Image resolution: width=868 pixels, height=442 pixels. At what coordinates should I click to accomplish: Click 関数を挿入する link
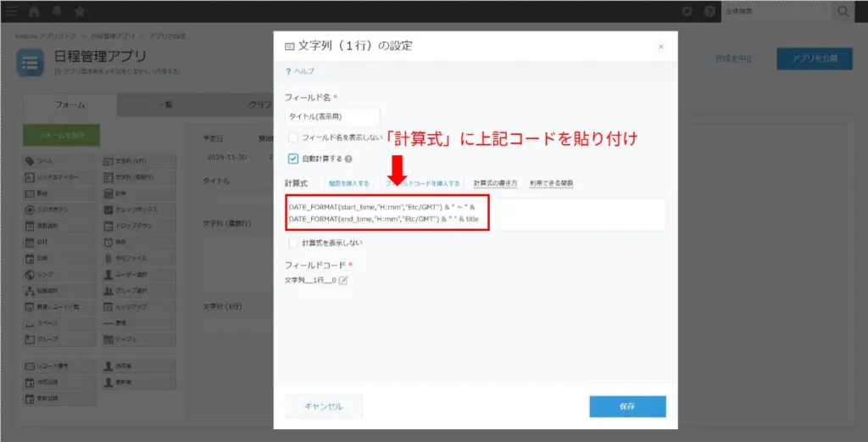[x=348, y=183]
